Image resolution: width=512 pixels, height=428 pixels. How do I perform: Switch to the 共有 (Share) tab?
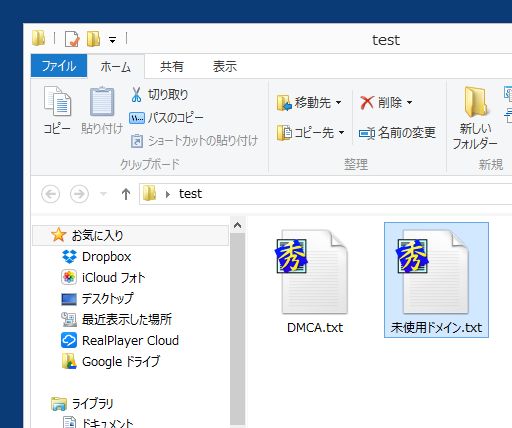(172, 66)
